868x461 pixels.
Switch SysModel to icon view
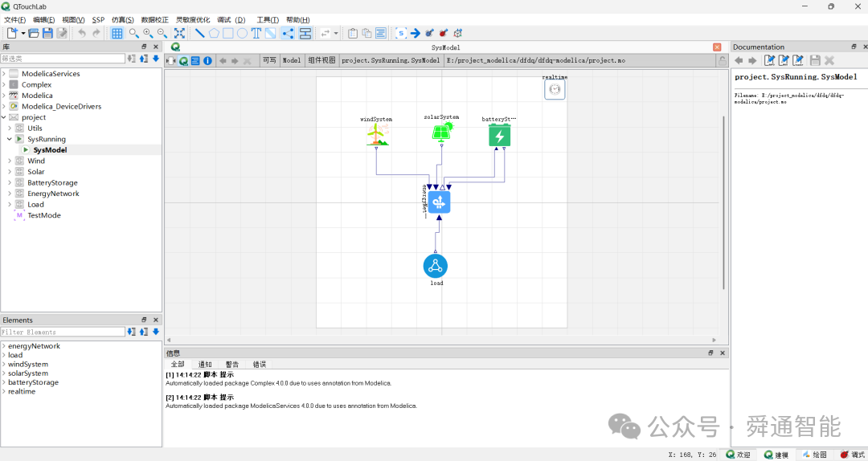click(x=171, y=60)
